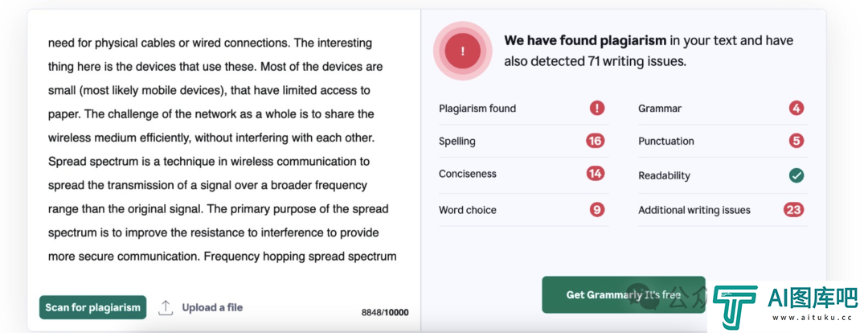Click the green Readability checkmark icon

click(796, 175)
